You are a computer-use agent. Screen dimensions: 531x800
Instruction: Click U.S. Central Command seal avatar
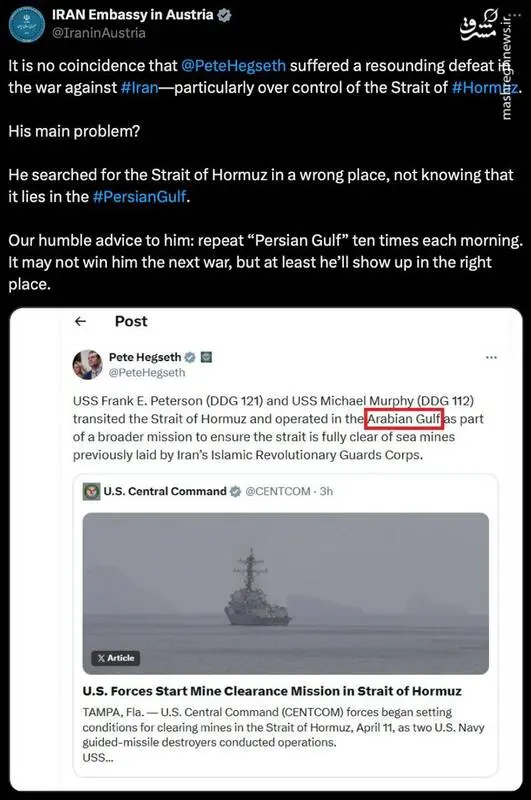pyautogui.click(x=91, y=491)
